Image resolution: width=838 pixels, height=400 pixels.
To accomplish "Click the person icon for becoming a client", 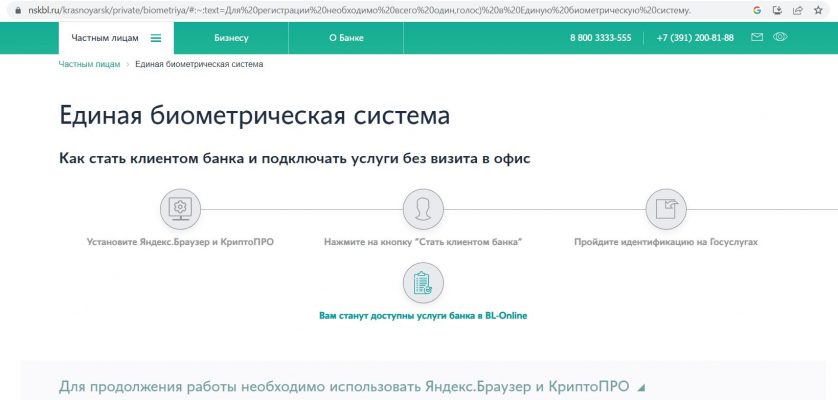I will [x=423, y=208].
